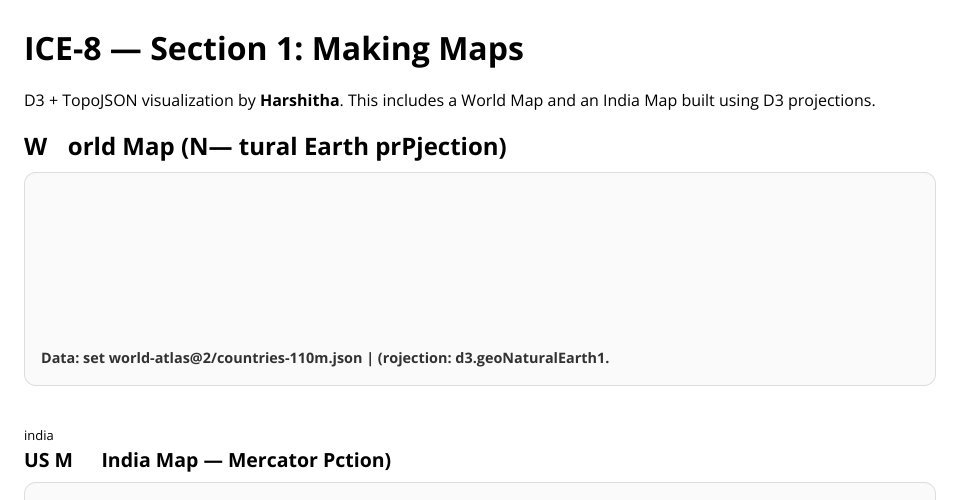Click the lone 'W' starting the world heading
The image size is (960, 500).
(x=36, y=147)
